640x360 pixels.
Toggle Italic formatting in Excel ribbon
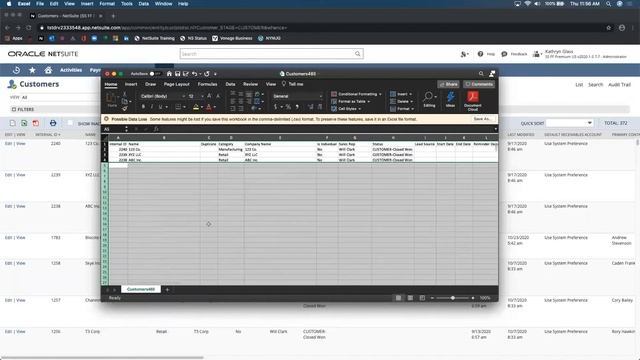pos(152,107)
